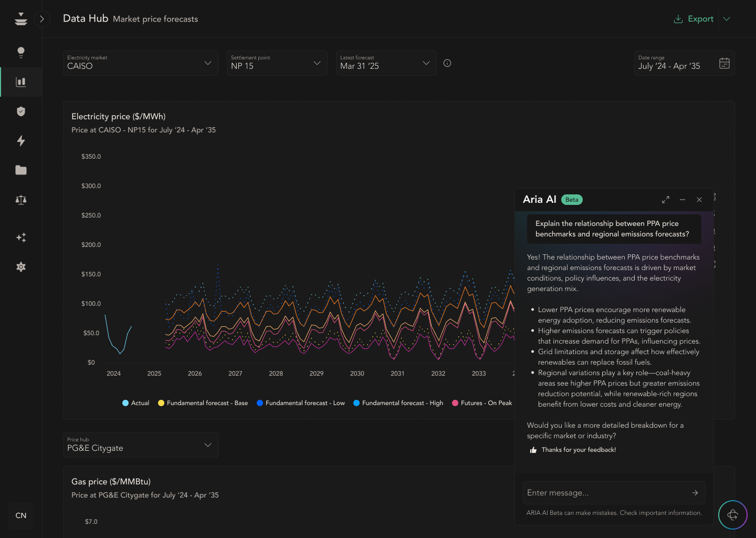Open the Export options chevron menu
This screenshot has height=538, width=756.
pos(727,19)
